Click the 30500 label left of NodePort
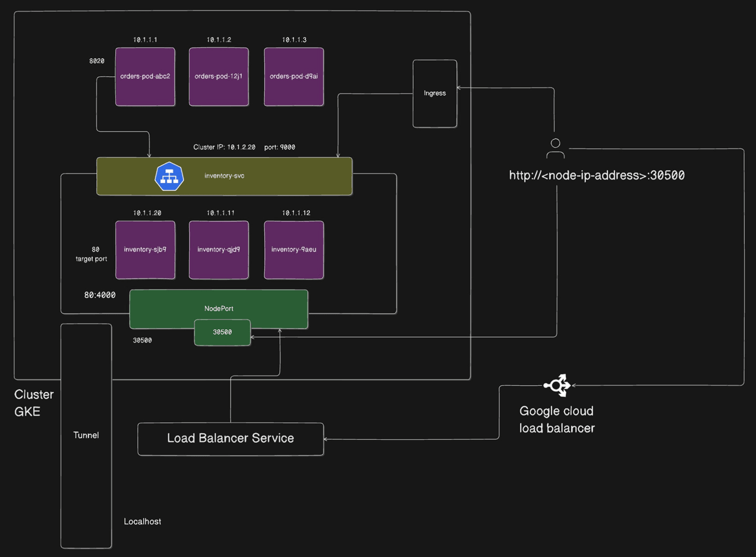The width and height of the screenshot is (756, 557). pyautogui.click(x=142, y=340)
